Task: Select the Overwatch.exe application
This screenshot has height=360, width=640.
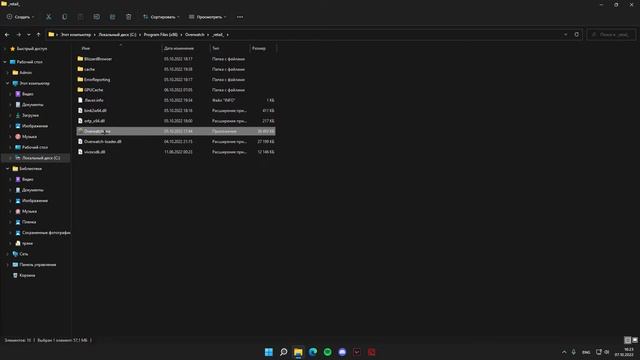Action: tap(176, 131)
